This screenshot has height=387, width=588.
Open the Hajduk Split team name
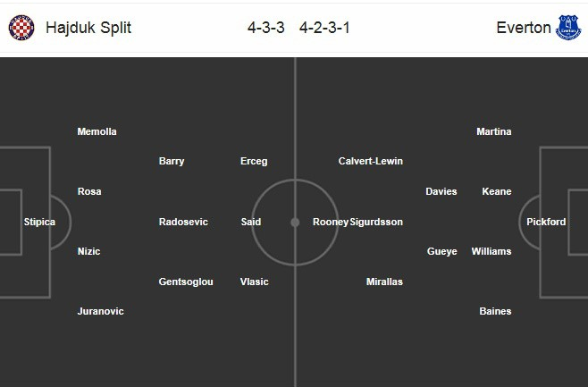(88, 28)
